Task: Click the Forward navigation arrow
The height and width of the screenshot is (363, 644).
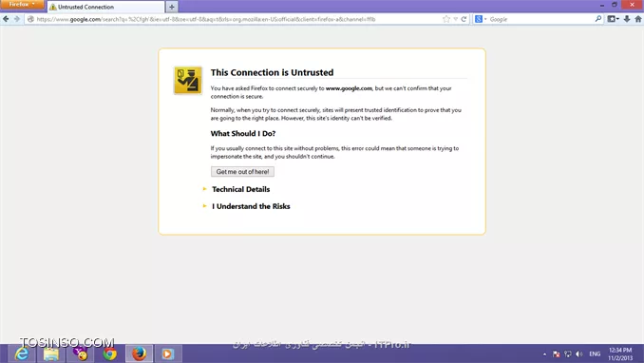Action: pos(17,19)
